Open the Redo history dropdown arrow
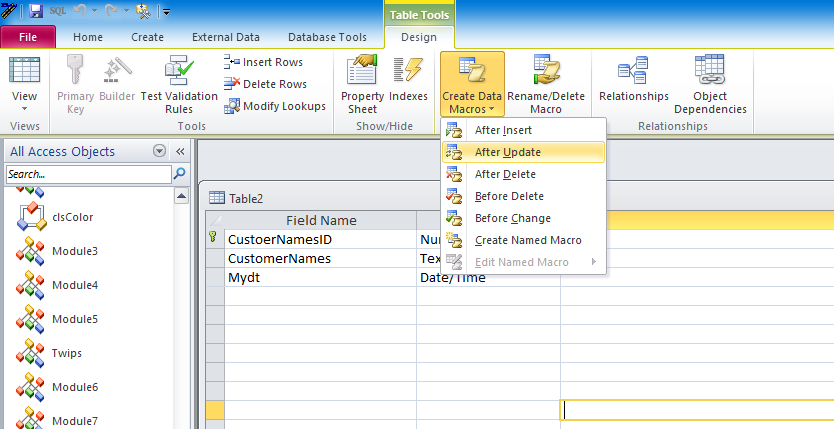This screenshot has width=834, height=429. click(127, 11)
